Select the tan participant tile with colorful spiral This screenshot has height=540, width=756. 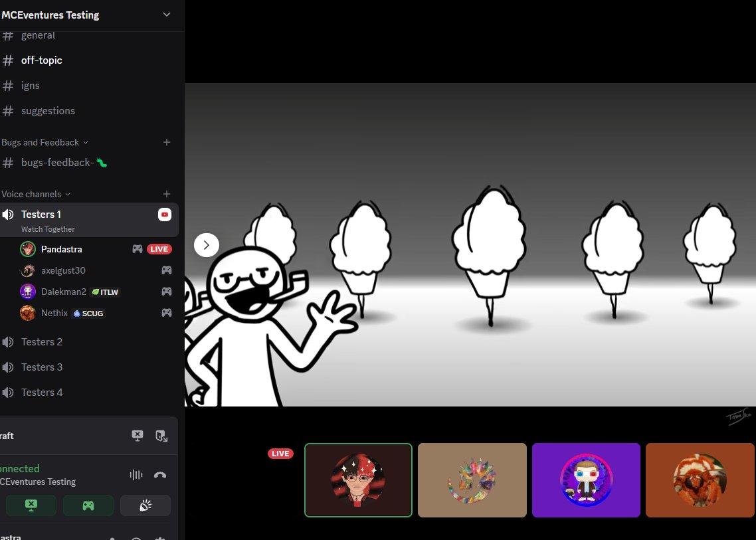[x=472, y=480]
